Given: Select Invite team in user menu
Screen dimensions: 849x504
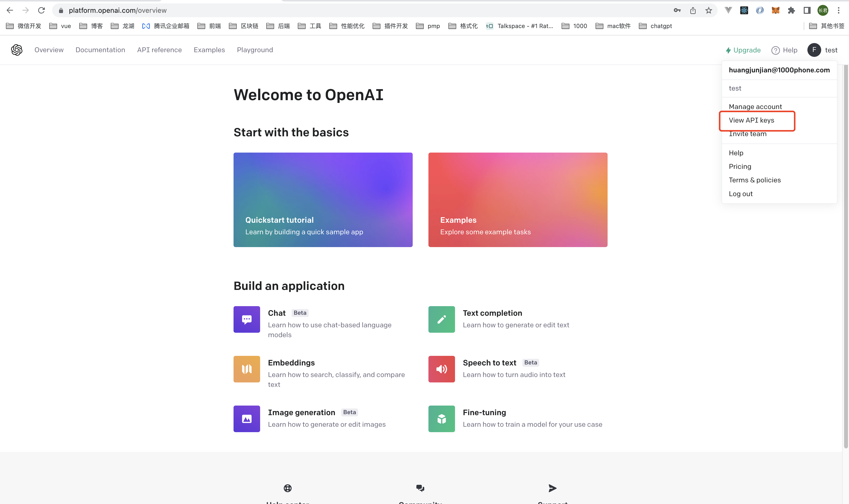Looking at the screenshot, I should coord(747,134).
